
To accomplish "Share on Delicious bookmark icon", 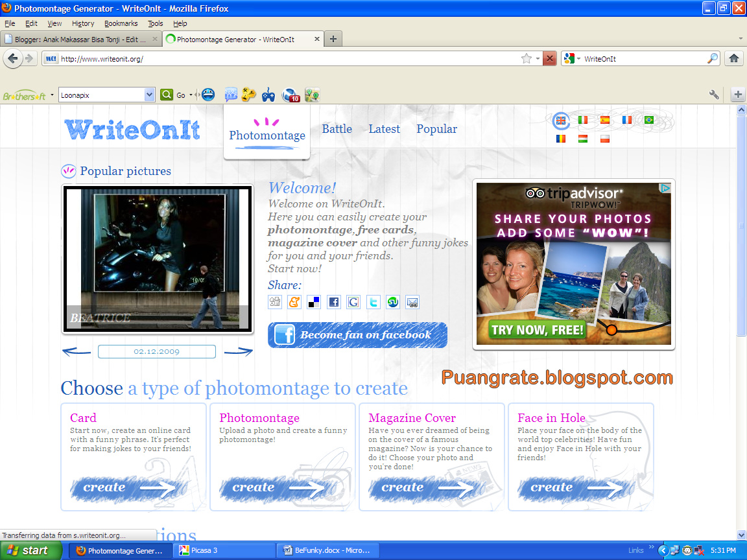I will point(314,302).
